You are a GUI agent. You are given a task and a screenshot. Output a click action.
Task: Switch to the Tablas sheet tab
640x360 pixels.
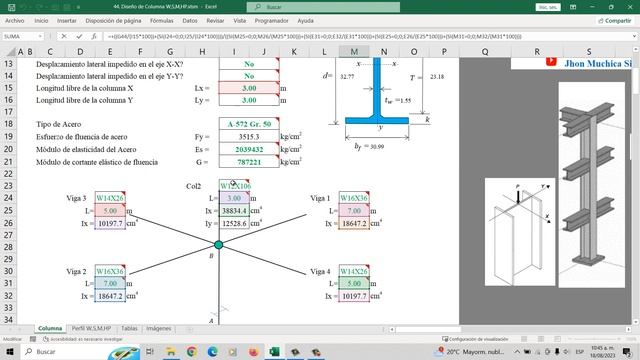129,329
